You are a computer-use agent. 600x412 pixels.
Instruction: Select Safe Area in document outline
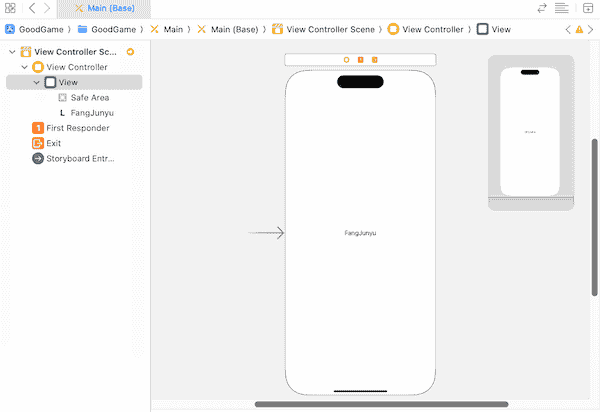pos(89,98)
